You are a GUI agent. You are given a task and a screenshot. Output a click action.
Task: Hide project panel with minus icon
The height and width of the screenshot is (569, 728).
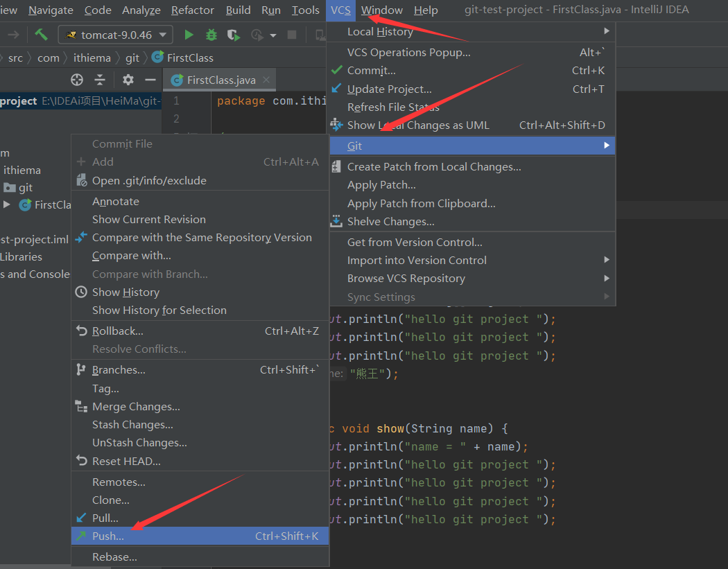[150, 80]
